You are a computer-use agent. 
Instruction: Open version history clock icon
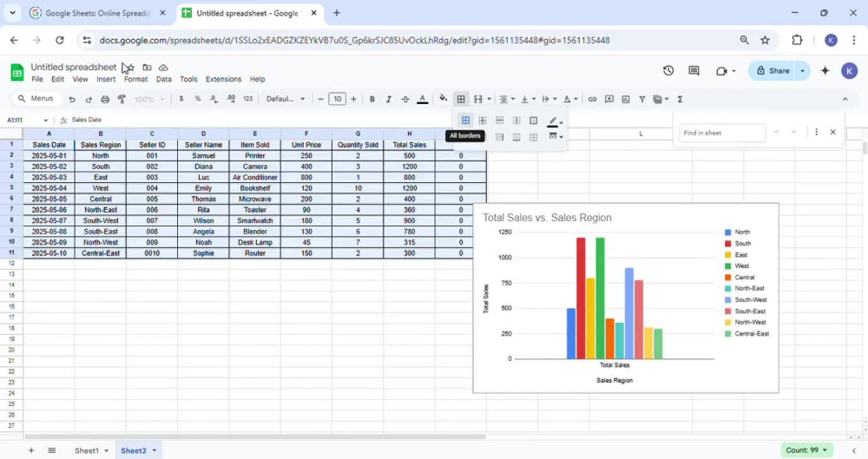click(x=668, y=71)
